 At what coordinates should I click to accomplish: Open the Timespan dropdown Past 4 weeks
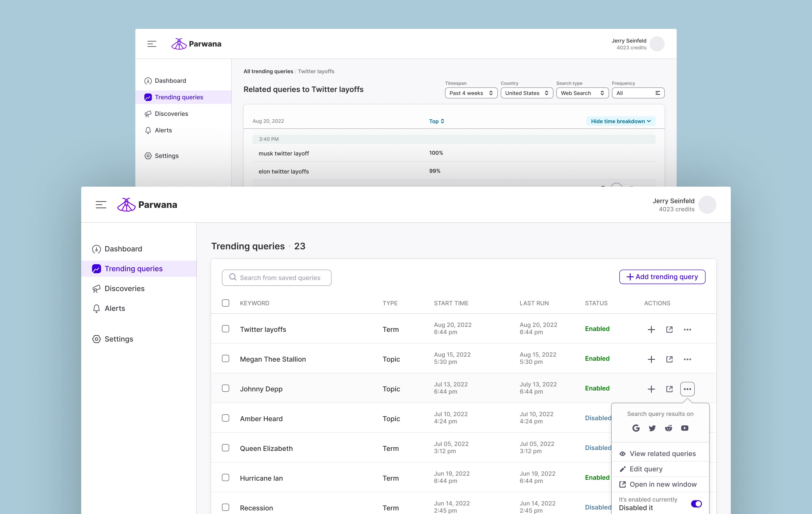click(471, 93)
